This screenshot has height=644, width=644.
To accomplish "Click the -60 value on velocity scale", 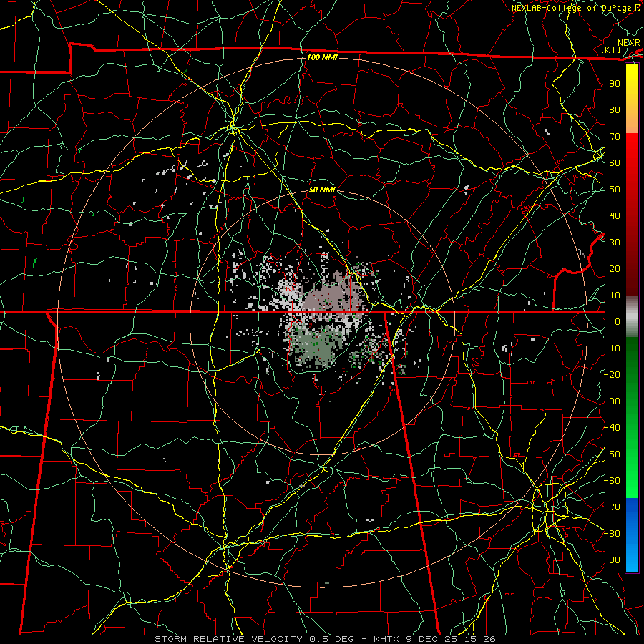I will (x=612, y=481).
